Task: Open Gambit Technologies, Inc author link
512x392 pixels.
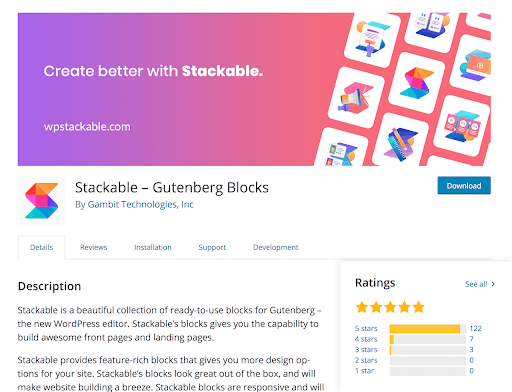Action: 140,204
